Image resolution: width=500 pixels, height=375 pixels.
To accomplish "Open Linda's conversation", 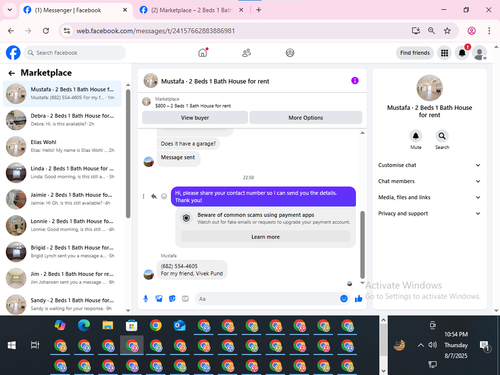I will (62, 173).
